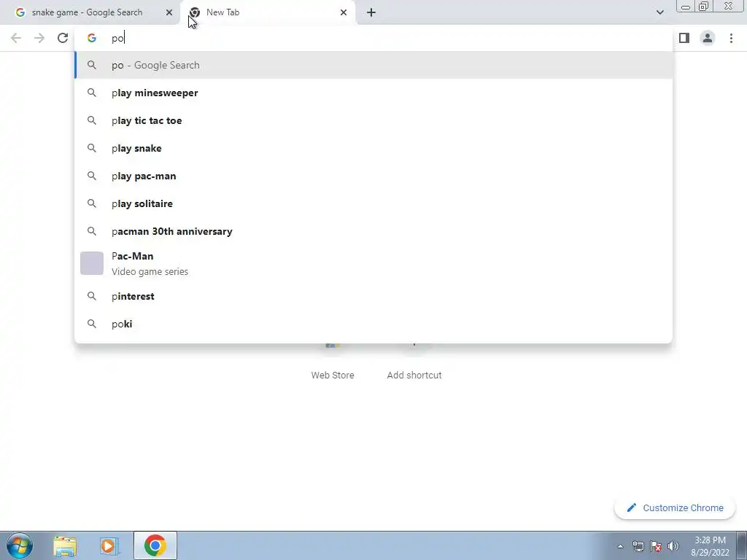Reload the page with refresh icon
Image resolution: width=747 pixels, height=560 pixels.
click(x=63, y=38)
